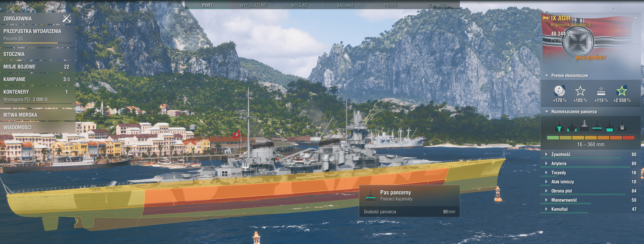
Task: Open the BADANIA tab
Action: tap(345, 5)
